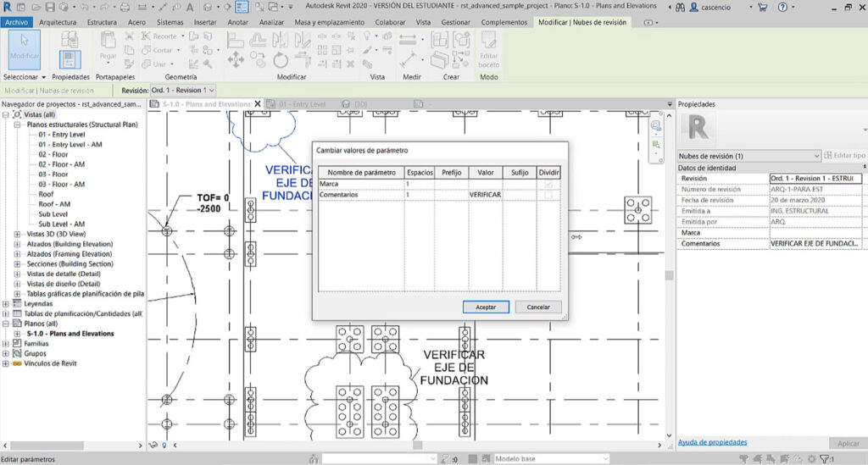Image resolution: width=868 pixels, height=465 pixels.
Task: Switch to the 01 - Entry Level view tab
Action: [x=301, y=104]
